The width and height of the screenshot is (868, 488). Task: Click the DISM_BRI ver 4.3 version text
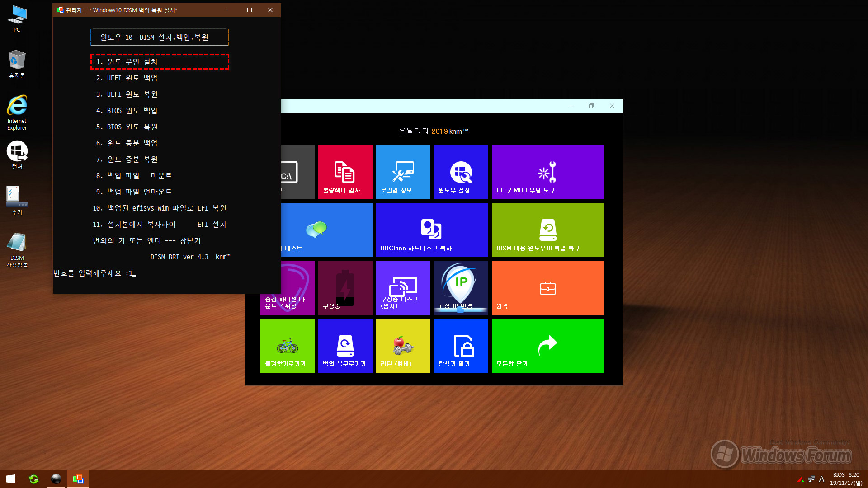[x=190, y=257]
